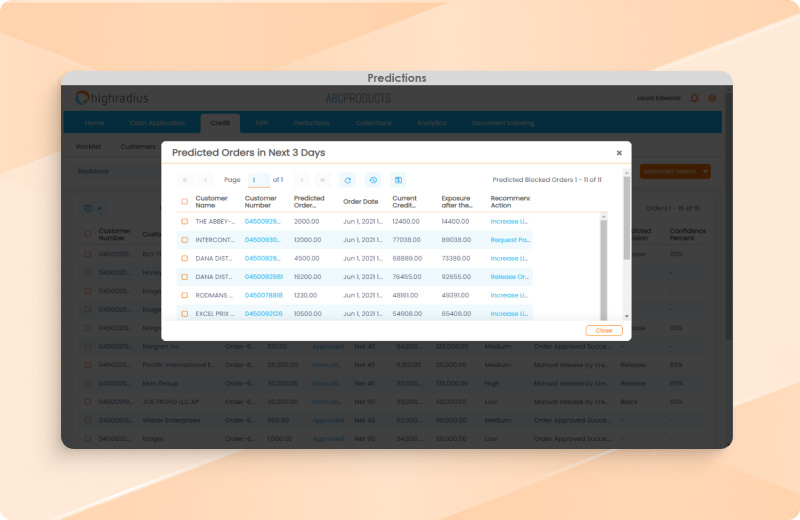Close dialog with the X icon
The height and width of the screenshot is (520, 800).
point(619,153)
